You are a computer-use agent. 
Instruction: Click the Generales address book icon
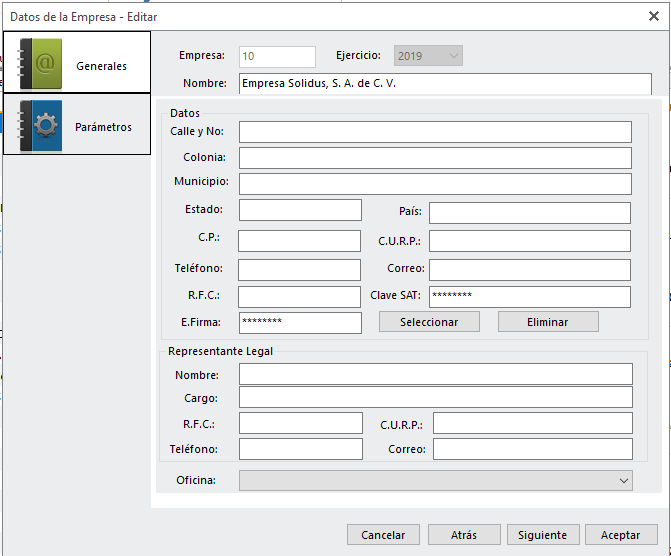coord(41,65)
